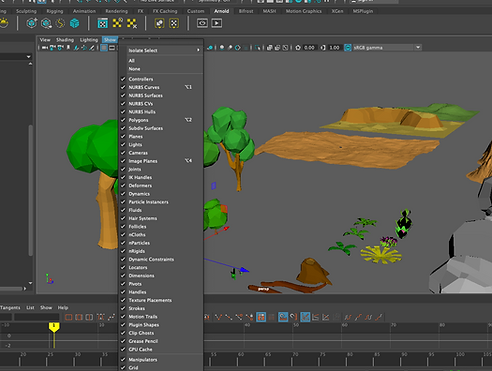Click the left panel scroll down arrow
Viewport: 492px width, 371px height.
[x=30, y=283]
